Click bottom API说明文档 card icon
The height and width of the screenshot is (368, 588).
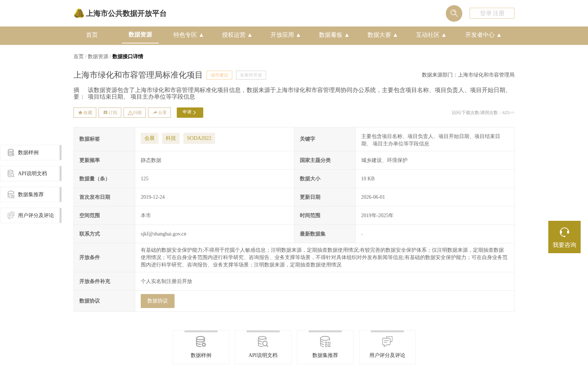click(263, 342)
